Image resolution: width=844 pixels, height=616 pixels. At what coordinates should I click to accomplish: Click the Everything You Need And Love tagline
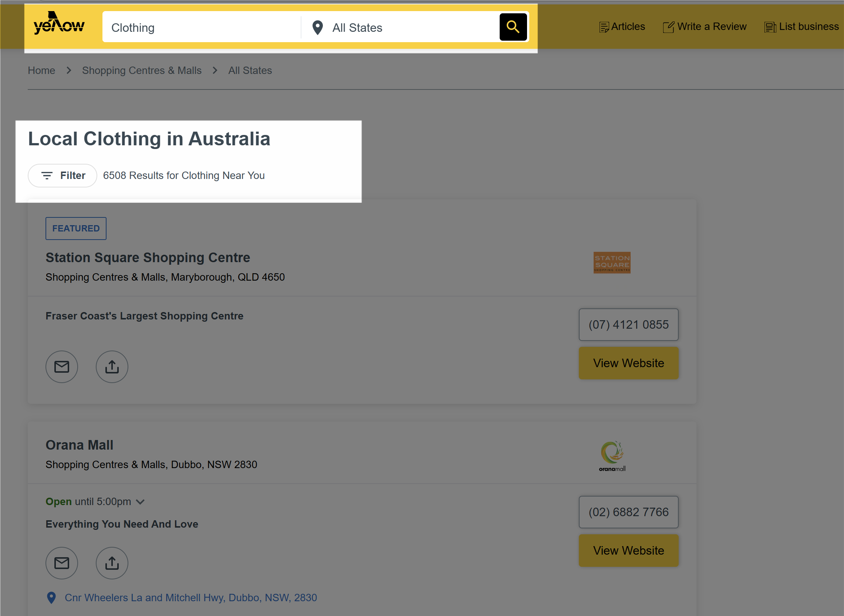point(122,524)
